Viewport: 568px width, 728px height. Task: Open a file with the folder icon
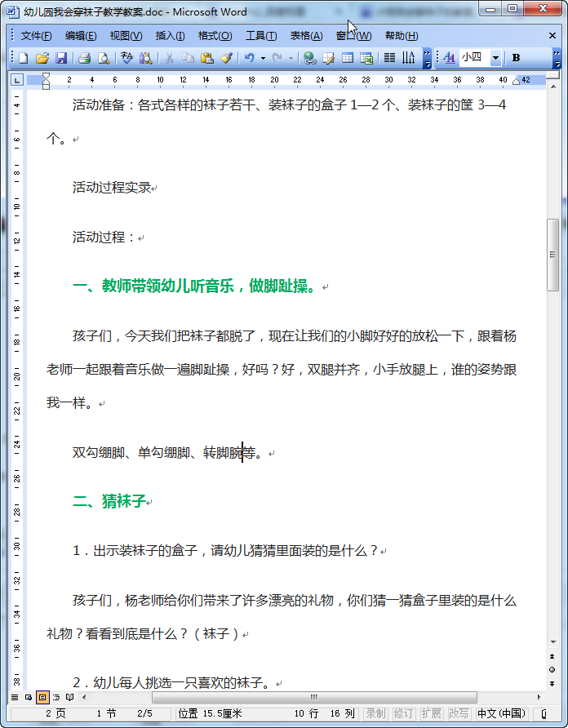[x=42, y=58]
